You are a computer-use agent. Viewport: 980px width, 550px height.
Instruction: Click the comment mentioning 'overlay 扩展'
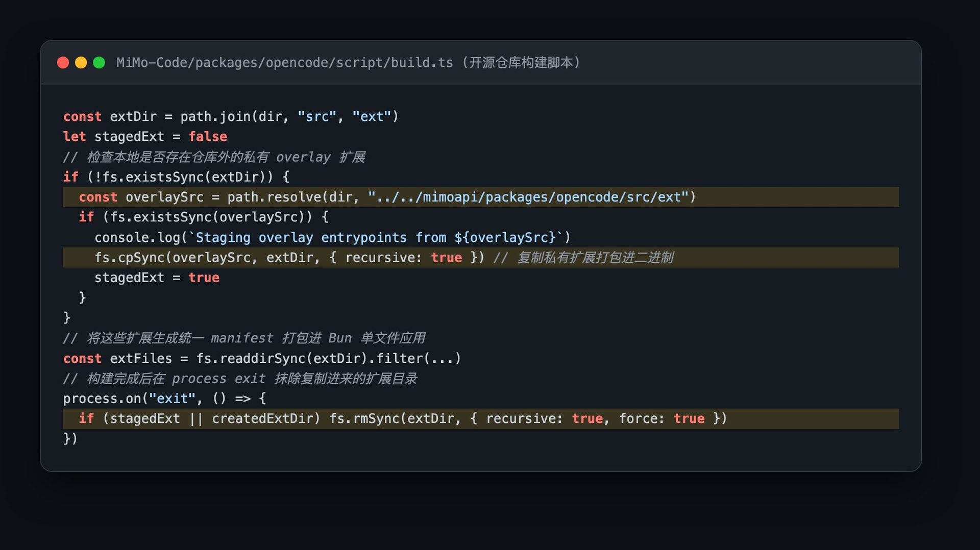pos(214,157)
